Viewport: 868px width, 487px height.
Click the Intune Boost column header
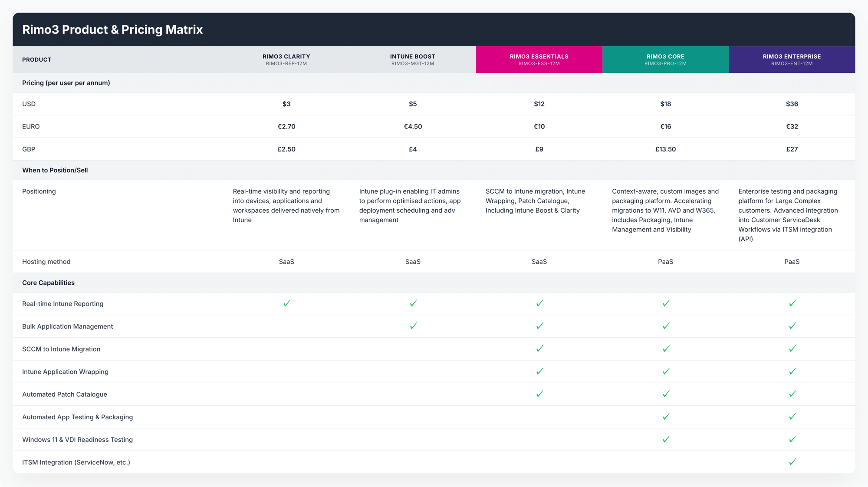(413, 60)
